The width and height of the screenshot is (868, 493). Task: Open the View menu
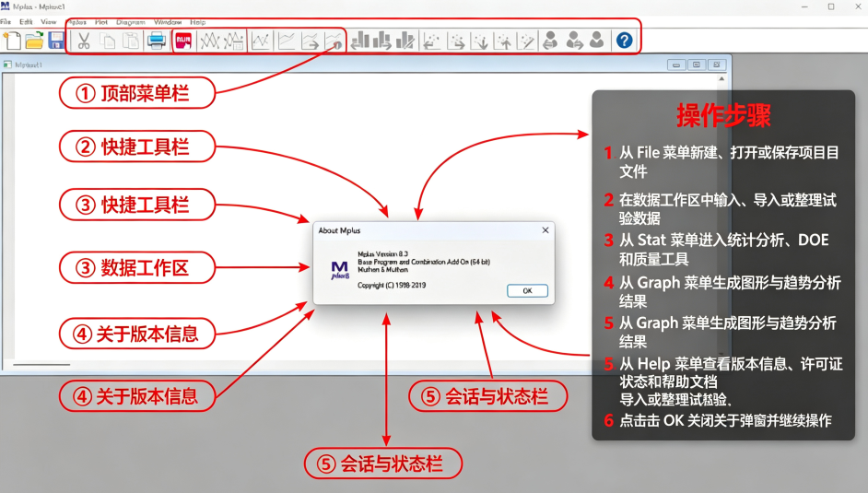click(x=49, y=21)
